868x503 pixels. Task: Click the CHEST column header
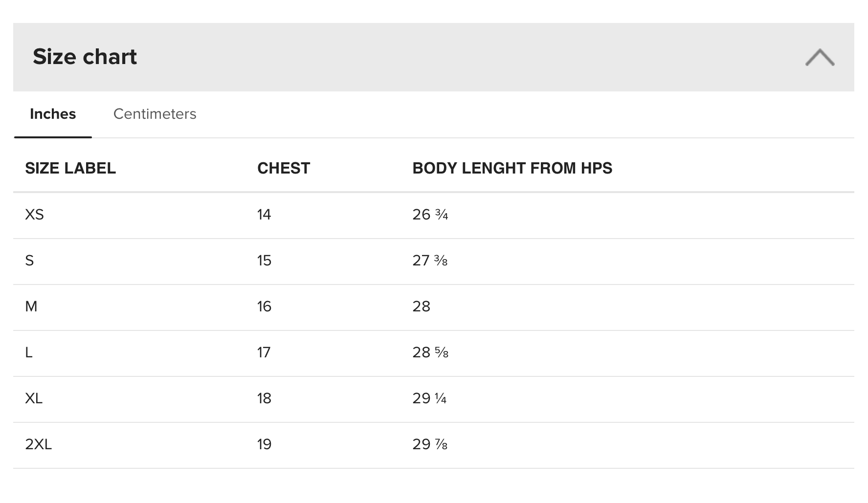coord(284,168)
